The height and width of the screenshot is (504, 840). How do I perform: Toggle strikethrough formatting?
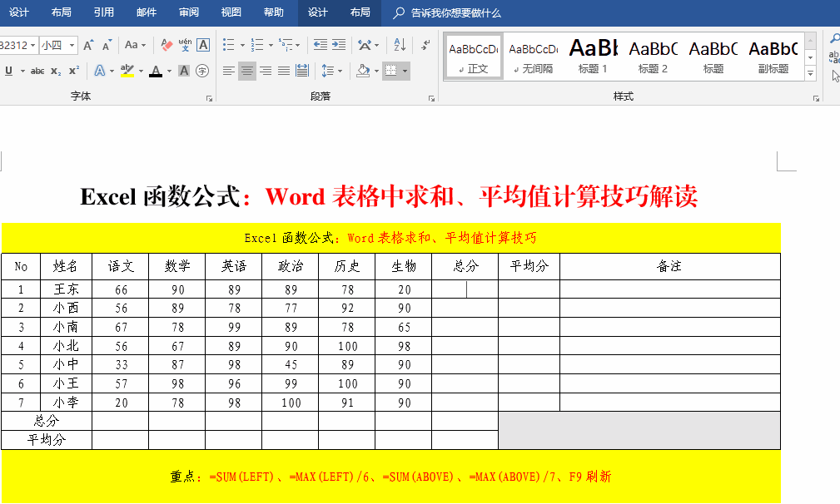pos(37,72)
